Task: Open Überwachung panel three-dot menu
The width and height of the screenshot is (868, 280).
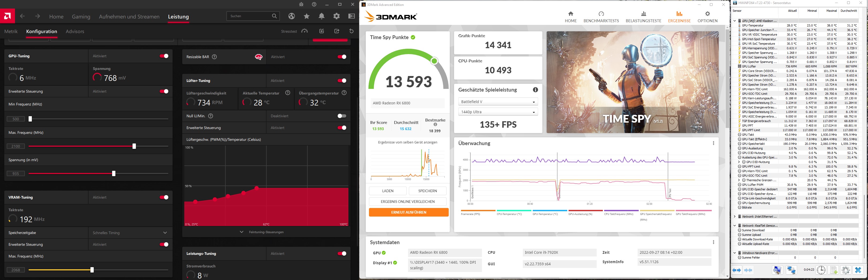Action: tap(713, 143)
